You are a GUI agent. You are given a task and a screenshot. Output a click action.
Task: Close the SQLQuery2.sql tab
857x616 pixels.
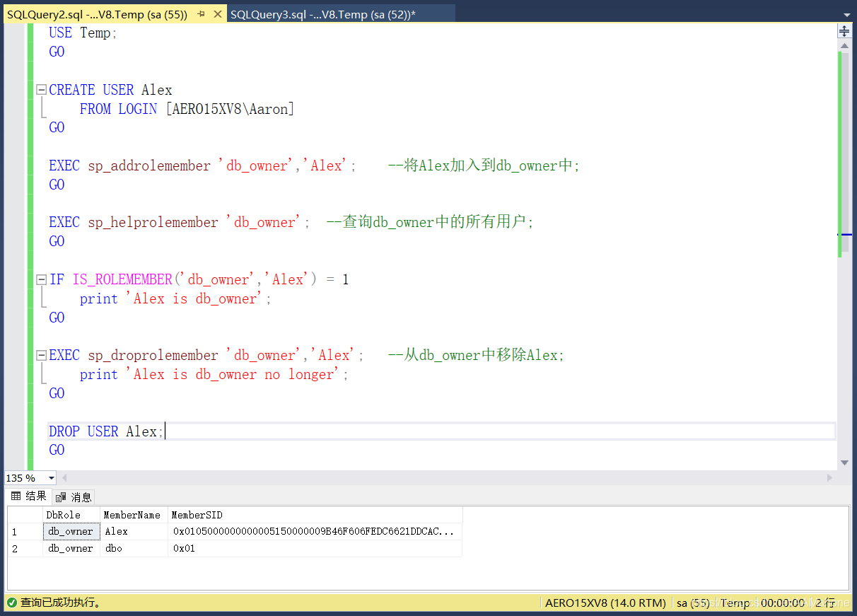coord(217,14)
